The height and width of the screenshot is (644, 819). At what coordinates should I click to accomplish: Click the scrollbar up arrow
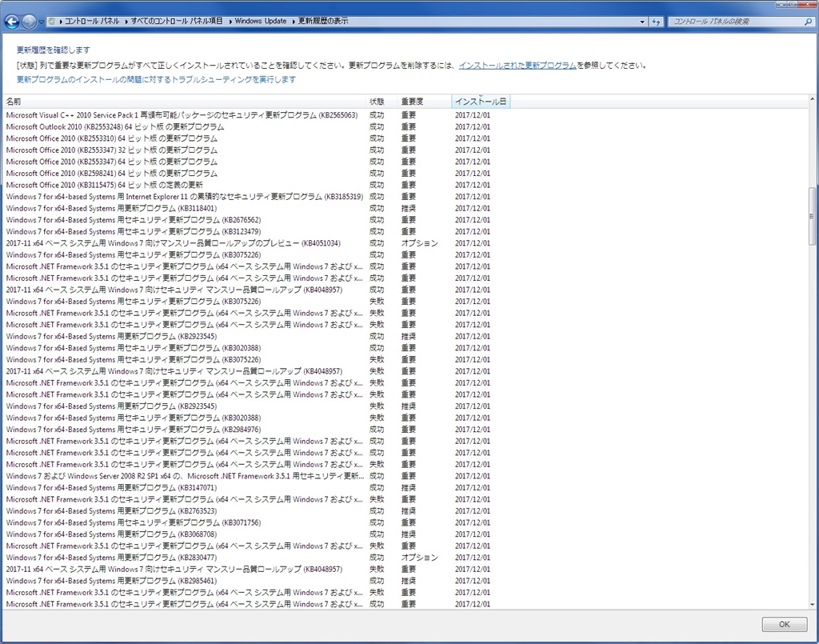coord(813,98)
